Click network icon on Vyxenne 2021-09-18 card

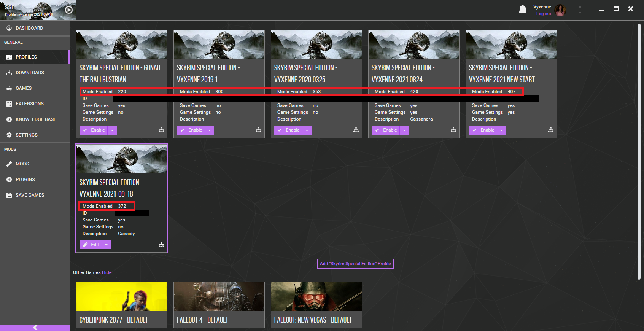pyautogui.click(x=161, y=245)
